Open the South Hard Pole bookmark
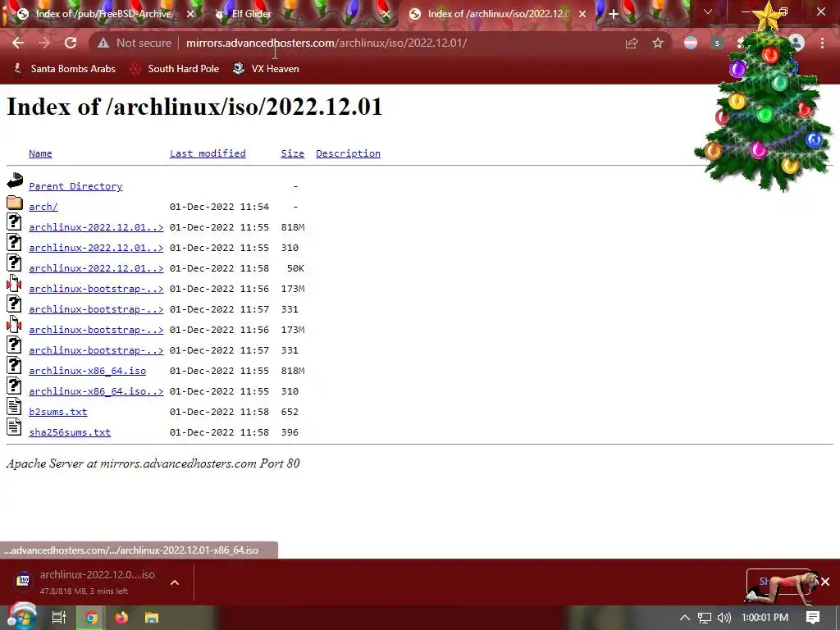The image size is (840, 630). [176, 69]
